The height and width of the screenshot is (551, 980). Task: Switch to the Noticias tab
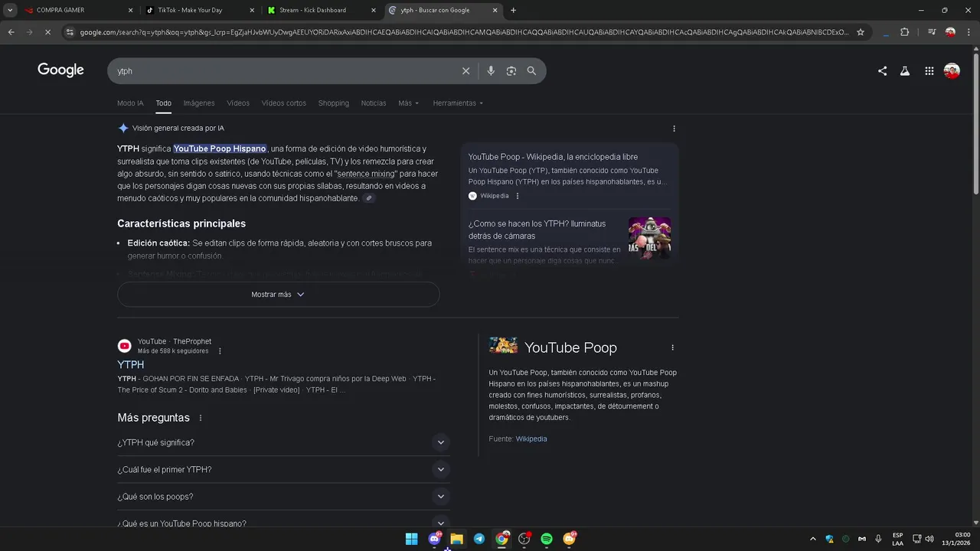(x=374, y=103)
